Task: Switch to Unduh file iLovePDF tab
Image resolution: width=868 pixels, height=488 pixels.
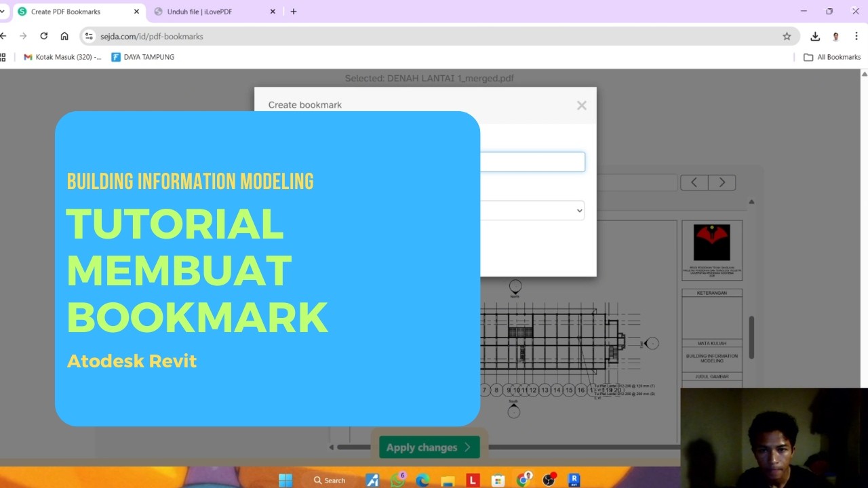Action: (x=215, y=12)
